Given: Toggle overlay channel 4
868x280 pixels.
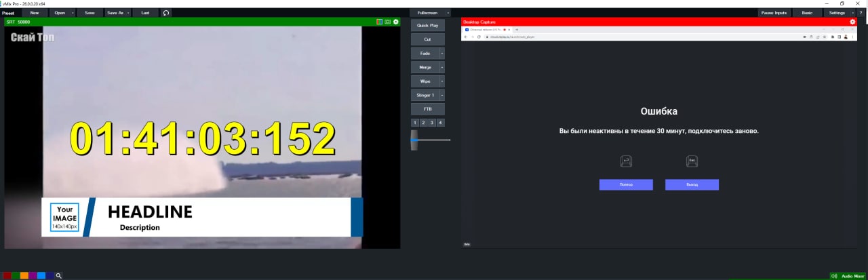Looking at the screenshot, I should [x=441, y=123].
